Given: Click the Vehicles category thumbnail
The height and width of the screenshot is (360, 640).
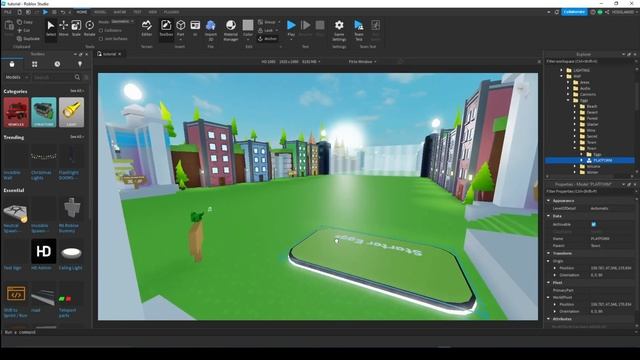Looking at the screenshot, I should coord(16,112).
